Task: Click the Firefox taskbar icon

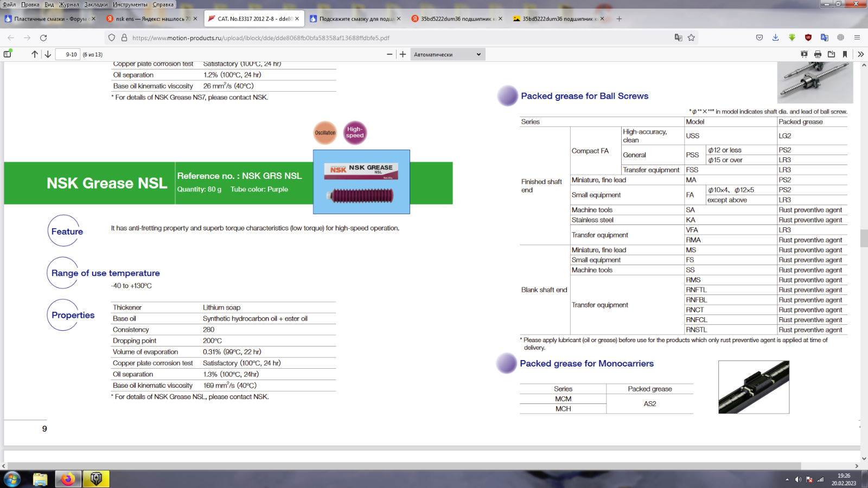Action: pyautogui.click(x=68, y=479)
